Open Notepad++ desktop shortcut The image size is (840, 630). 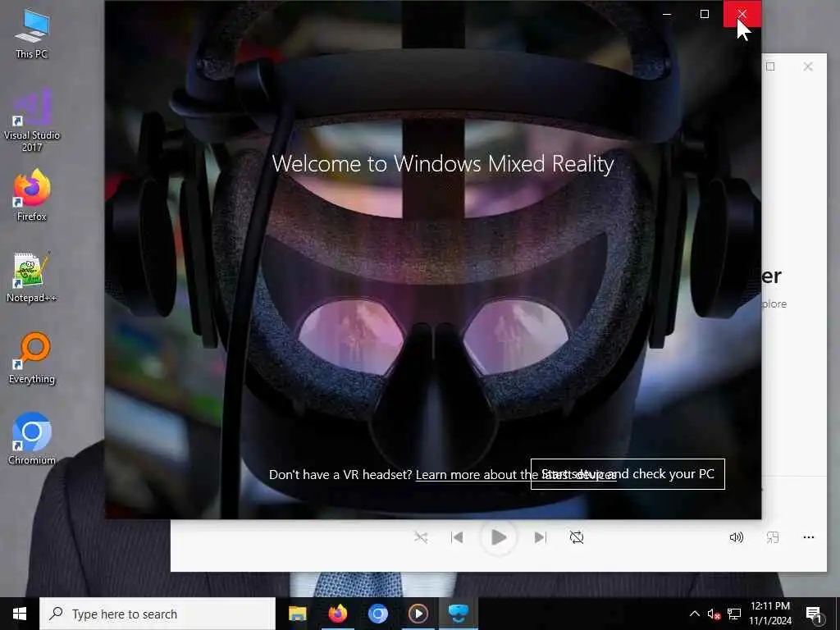click(32, 277)
